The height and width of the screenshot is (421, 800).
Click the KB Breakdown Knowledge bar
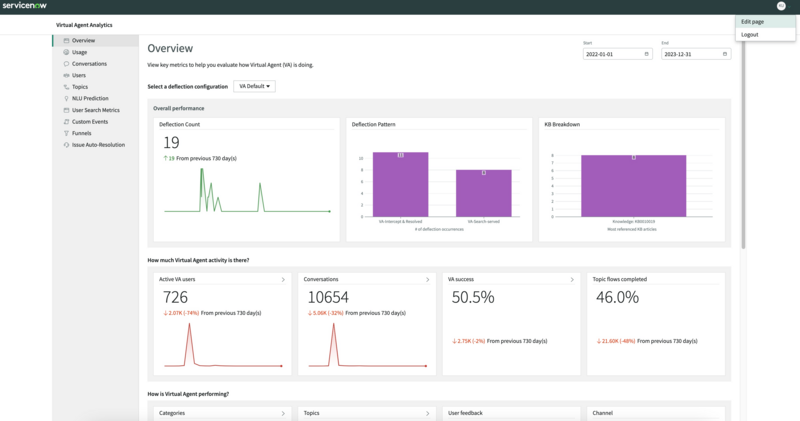pyautogui.click(x=634, y=186)
